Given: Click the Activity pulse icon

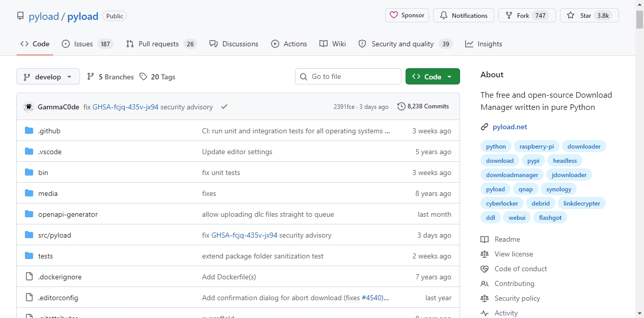Looking at the screenshot, I should (485, 313).
